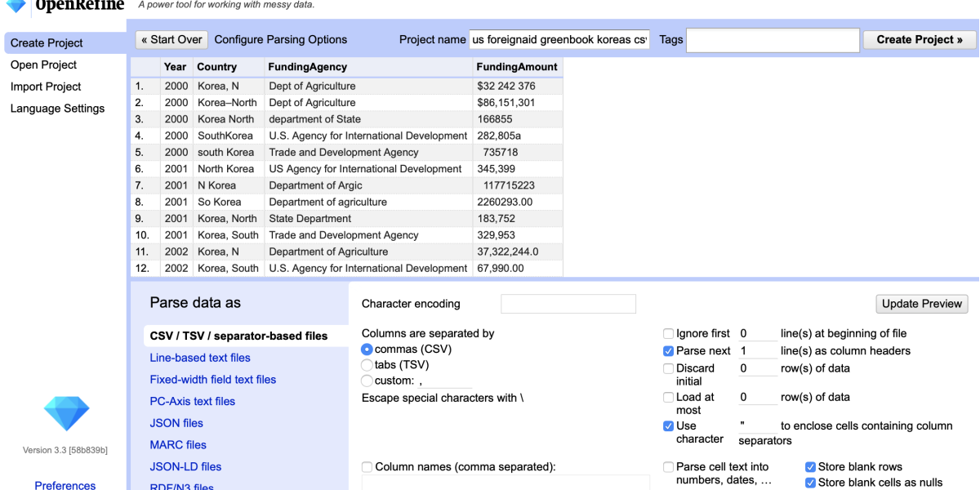Viewport: 980px width, 490px height.
Task: Enable Parse cell text into numbers checkbox
Action: 669,467
